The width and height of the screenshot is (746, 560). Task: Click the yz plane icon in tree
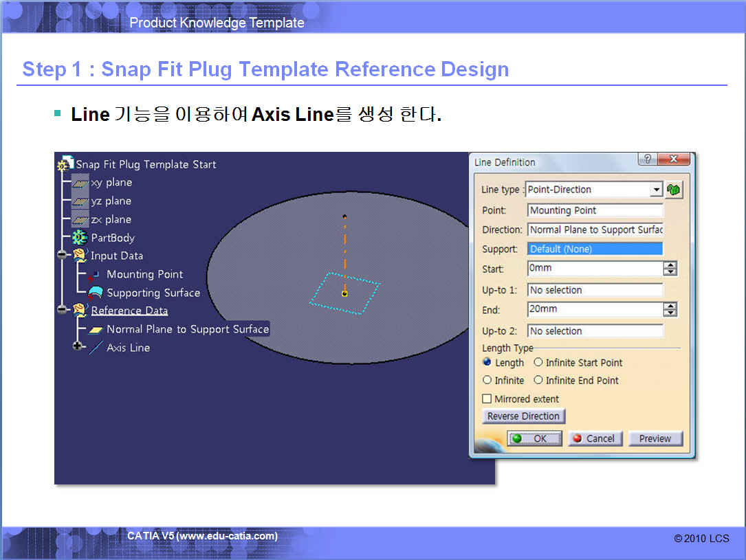[x=80, y=201]
